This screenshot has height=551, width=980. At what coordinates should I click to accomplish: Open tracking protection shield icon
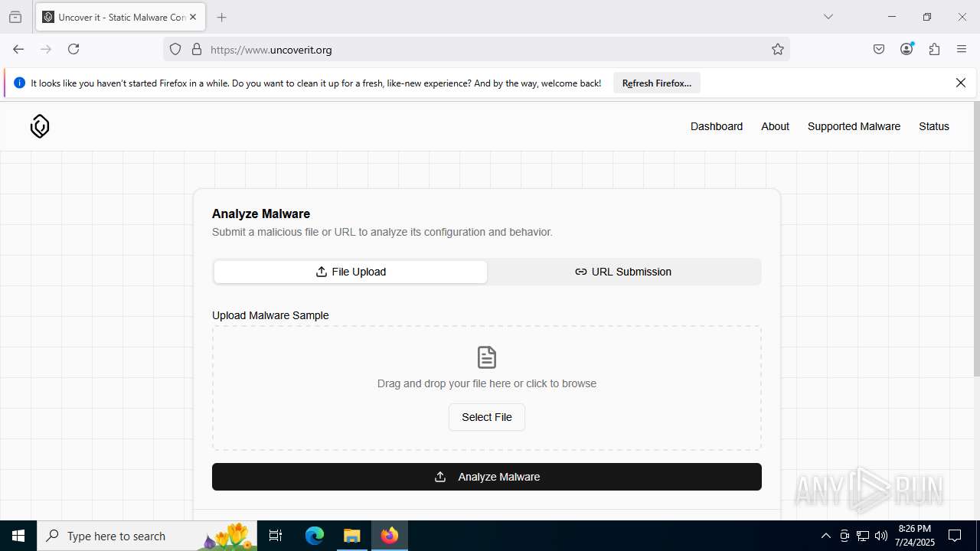coord(175,50)
